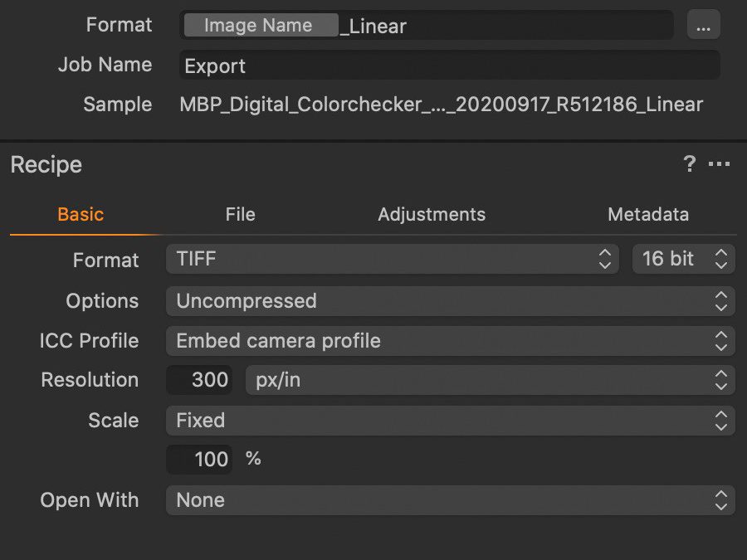Click the scale 100 percent field

click(200, 459)
